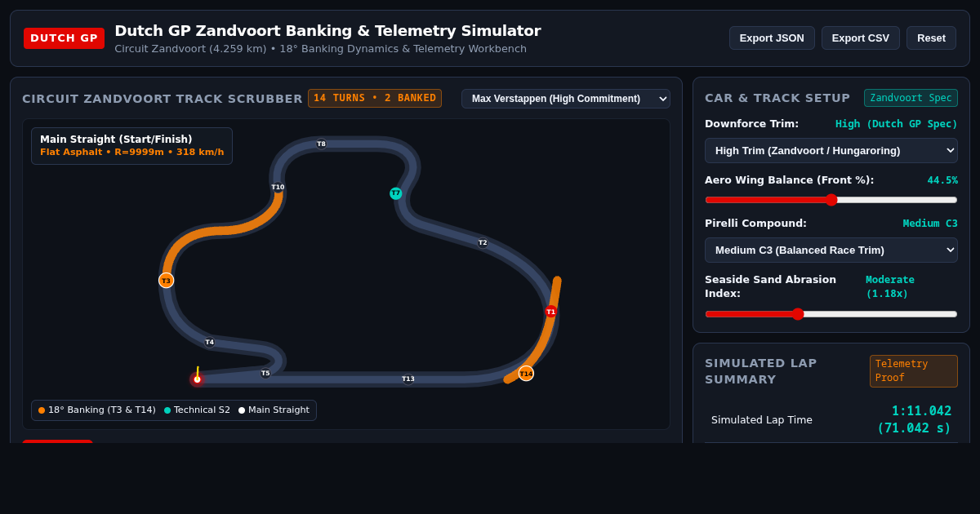The image size is (980, 514).
Task: Click the Pirelli Compound label
Action: 755,224
